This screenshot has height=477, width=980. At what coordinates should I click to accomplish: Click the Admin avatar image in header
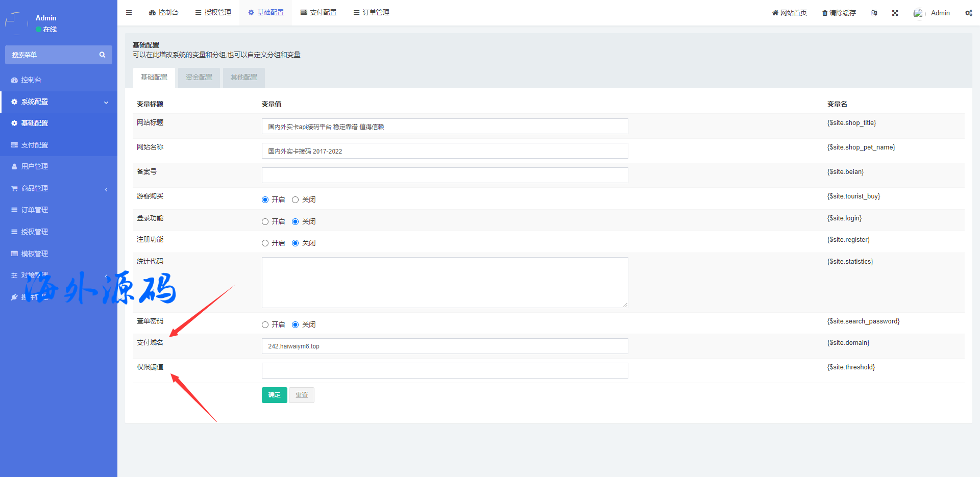tap(918, 13)
